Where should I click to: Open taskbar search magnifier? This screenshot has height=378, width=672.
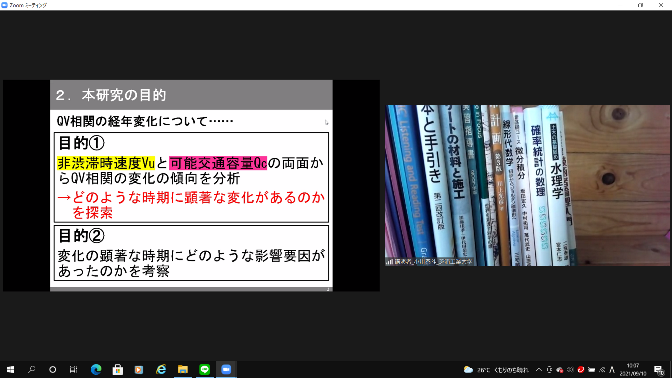tap(31, 369)
